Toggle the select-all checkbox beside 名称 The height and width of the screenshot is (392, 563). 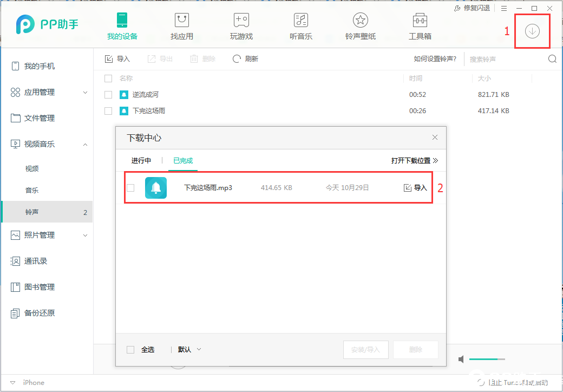pos(108,79)
